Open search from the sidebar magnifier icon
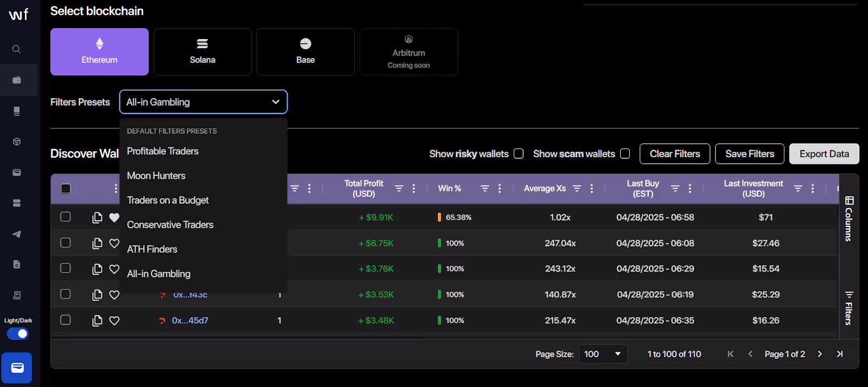The image size is (868, 387). (x=17, y=49)
